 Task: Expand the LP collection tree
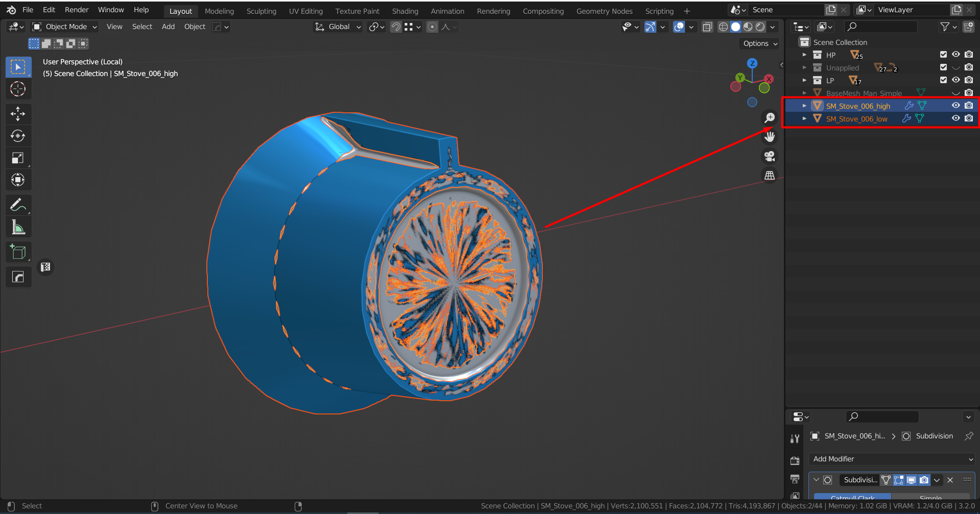tap(804, 81)
